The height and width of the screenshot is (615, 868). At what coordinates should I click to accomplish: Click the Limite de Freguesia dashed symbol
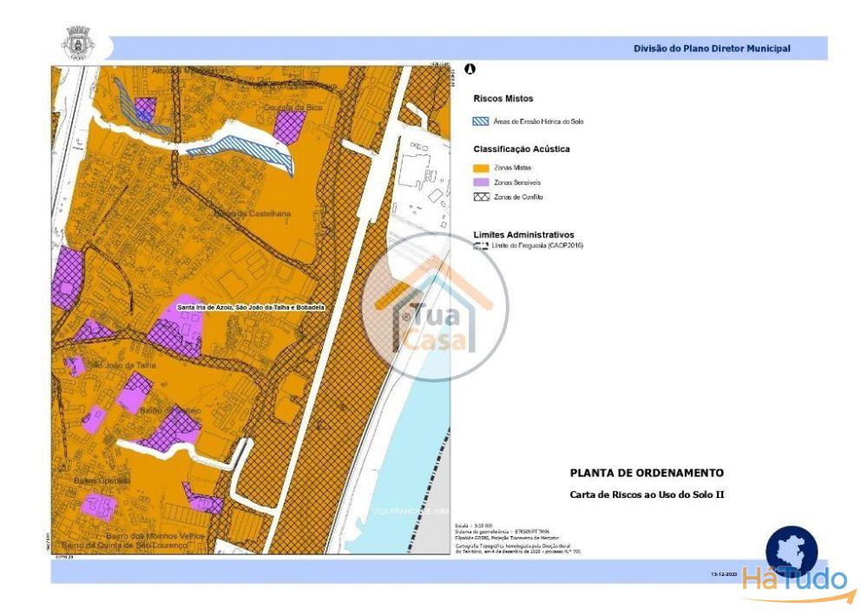[x=481, y=245]
